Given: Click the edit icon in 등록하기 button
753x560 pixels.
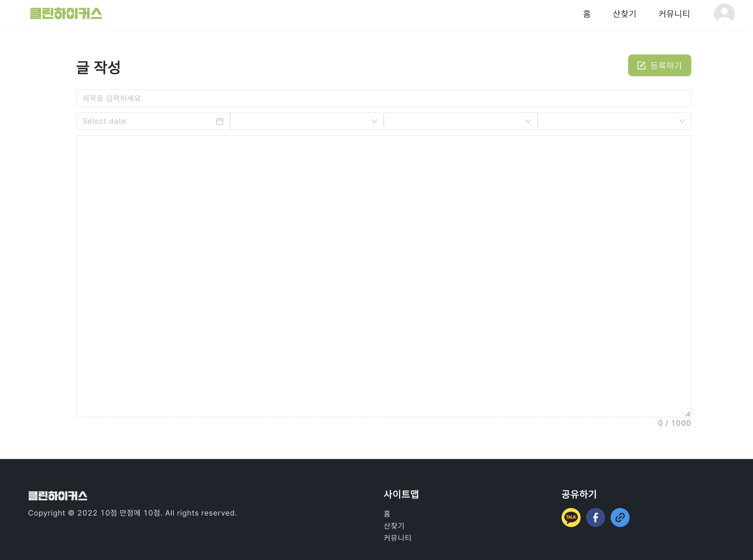Looking at the screenshot, I should coord(641,65).
